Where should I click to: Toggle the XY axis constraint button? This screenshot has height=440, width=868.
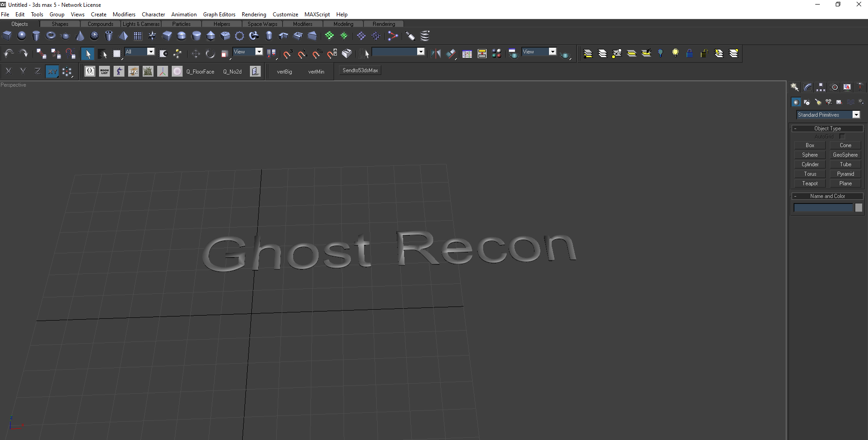pos(52,71)
